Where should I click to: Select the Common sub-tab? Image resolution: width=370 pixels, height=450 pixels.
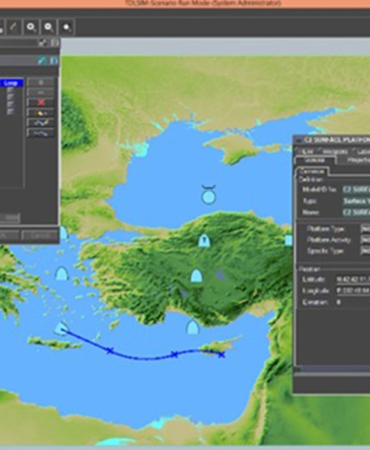[x=312, y=171]
